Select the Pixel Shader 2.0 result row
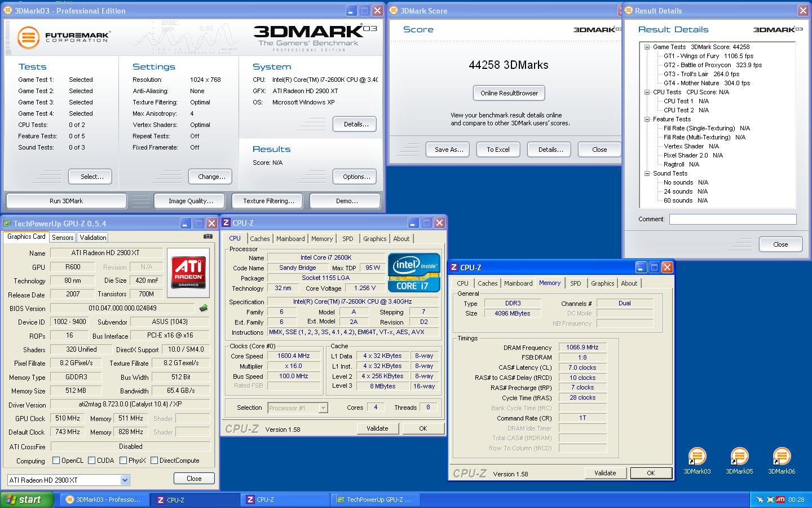Image resolution: width=812 pixels, height=508 pixels. (x=693, y=155)
